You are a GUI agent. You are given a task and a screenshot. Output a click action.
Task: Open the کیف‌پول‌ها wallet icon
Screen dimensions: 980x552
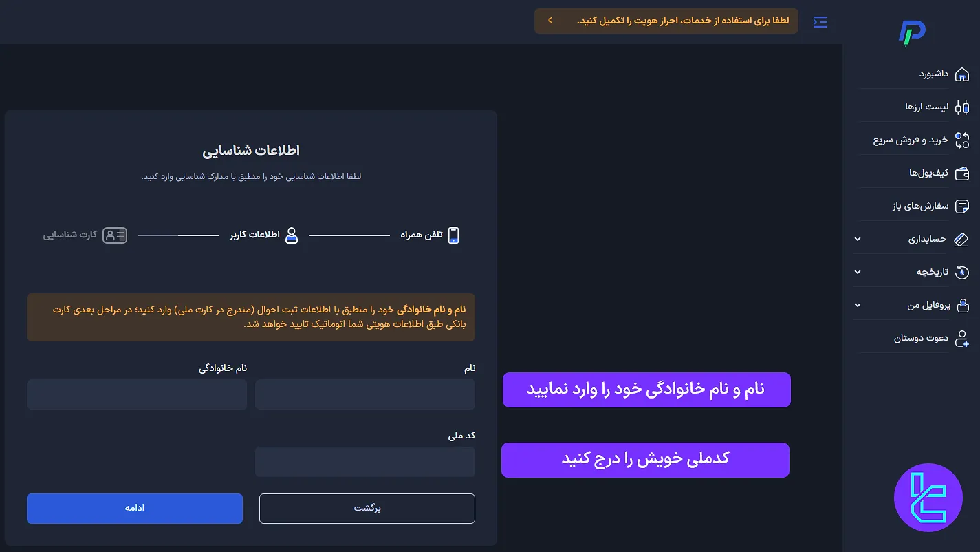(x=963, y=172)
